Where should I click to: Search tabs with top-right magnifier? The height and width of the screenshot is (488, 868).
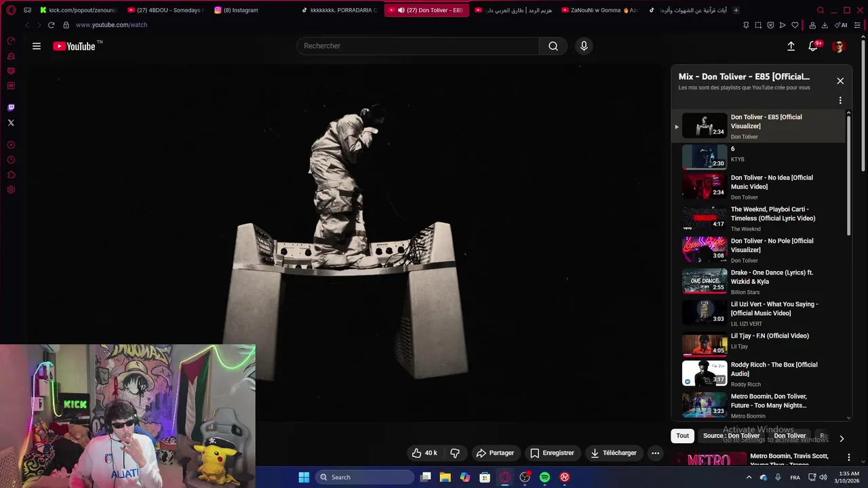coord(821,10)
